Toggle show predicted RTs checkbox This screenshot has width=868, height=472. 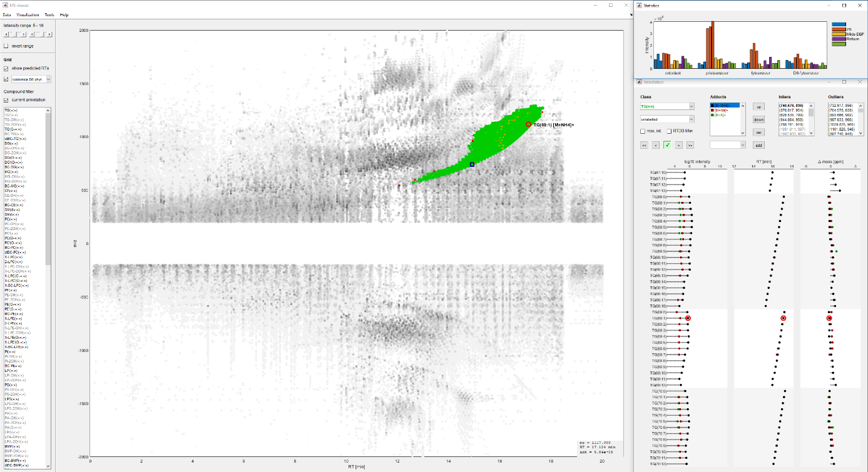click(6, 68)
